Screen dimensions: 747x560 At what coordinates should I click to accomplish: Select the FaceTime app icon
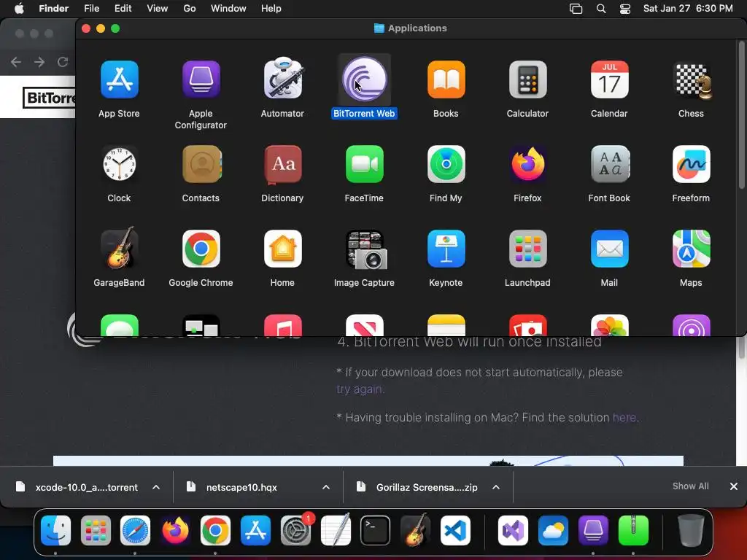coord(365,164)
